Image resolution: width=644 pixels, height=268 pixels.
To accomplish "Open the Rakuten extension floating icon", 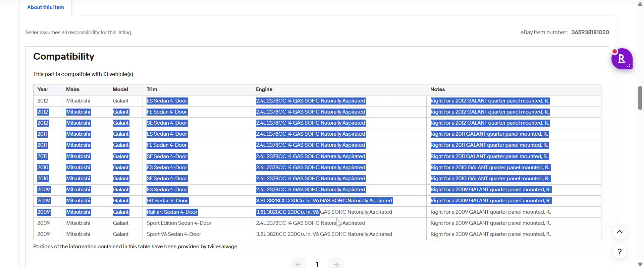I will (x=622, y=59).
